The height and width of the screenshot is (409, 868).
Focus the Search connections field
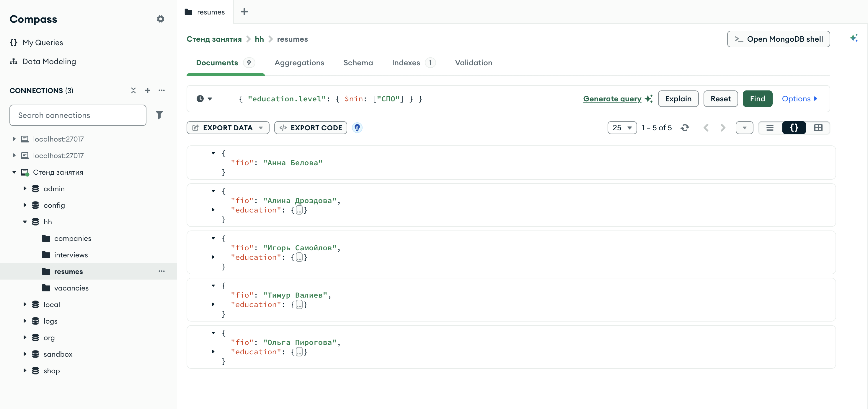coord(78,115)
